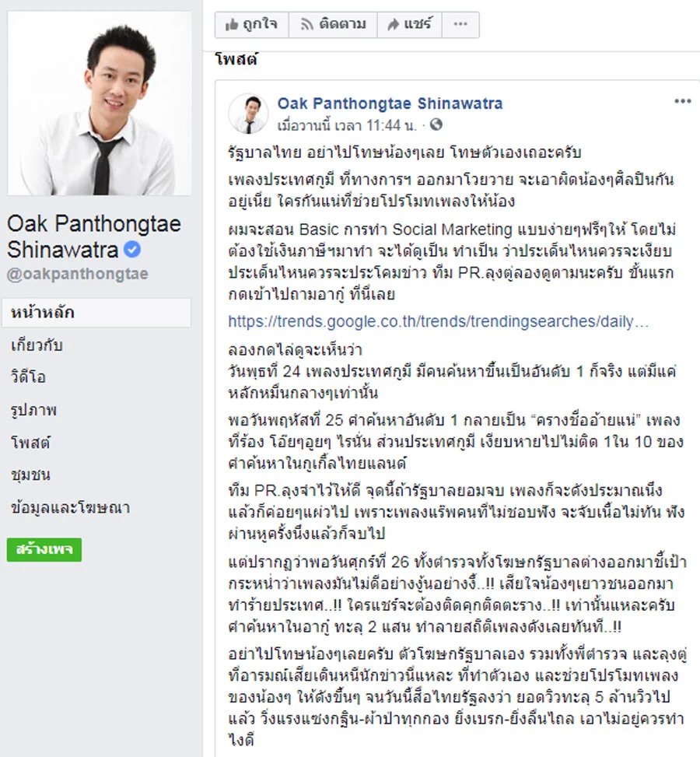Open the Google Trends link in post
The width and height of the screenshot is (700, 757).
tap(439, 321)
